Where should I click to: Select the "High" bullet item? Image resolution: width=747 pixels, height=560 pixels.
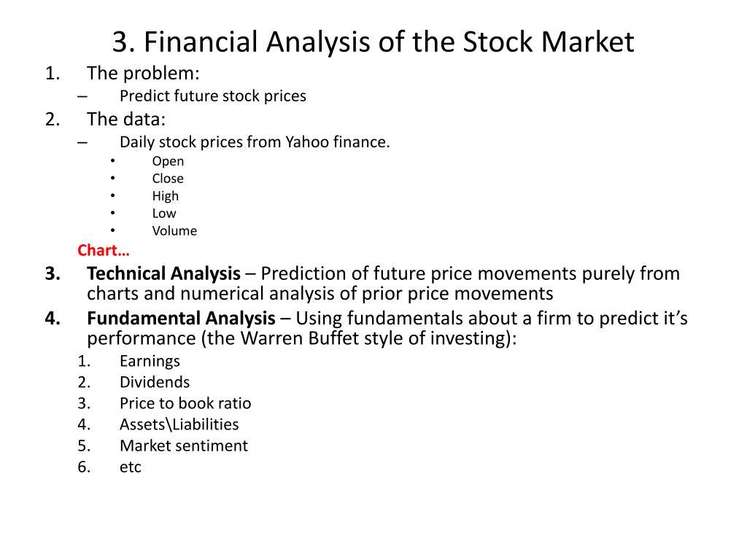pyautogui.click(x=166, y=196)
